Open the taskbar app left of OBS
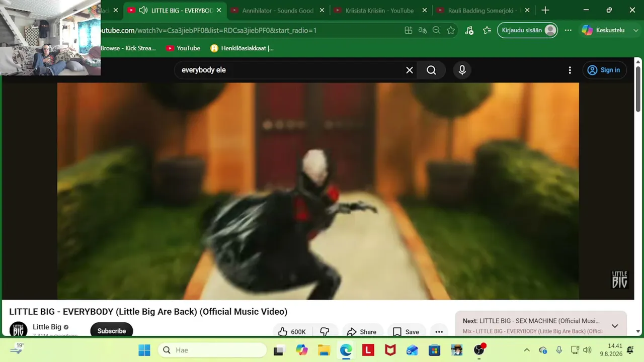Image resolution: width=644 pixels, height=362 pixels. coord(457,350)
